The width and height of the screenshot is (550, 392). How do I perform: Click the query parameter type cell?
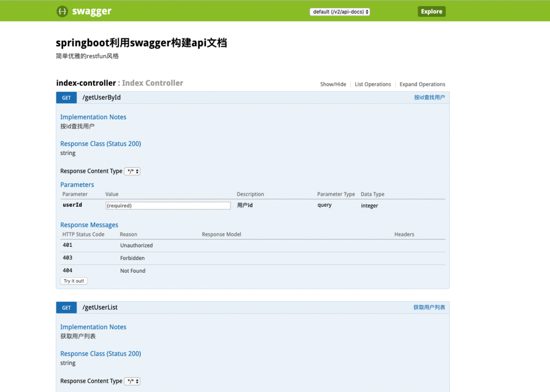click(x=324, y=205)
